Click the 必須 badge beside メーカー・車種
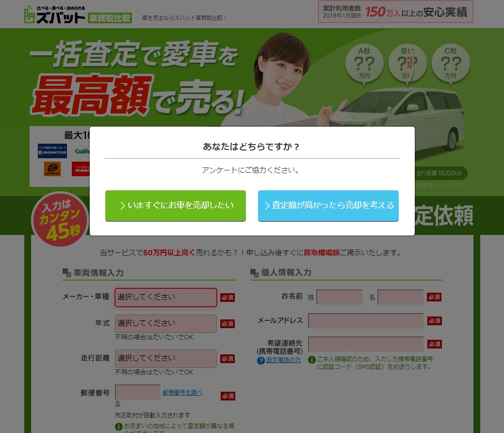Image resolution: width=504 pixels, height=433 pixels. tap(228, 298)
